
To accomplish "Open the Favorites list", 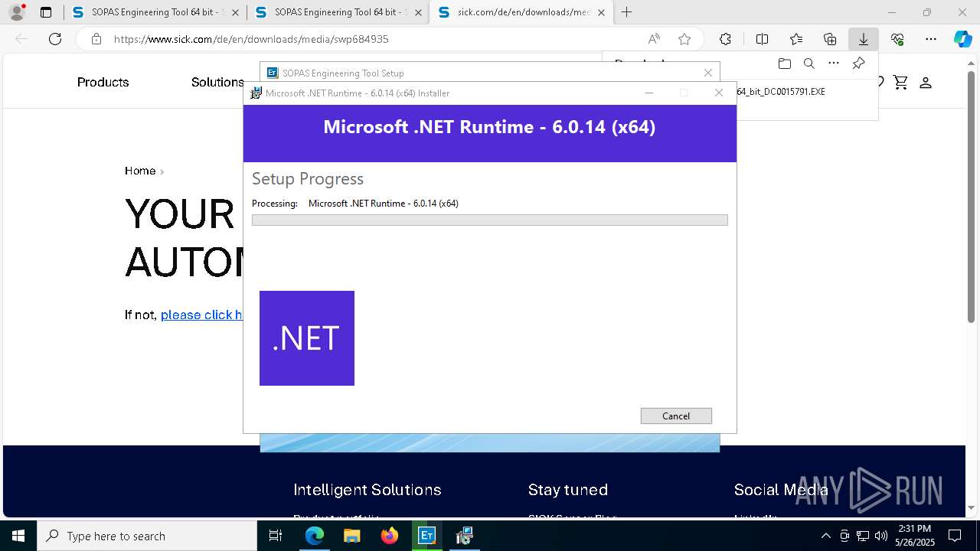I will (796, 39).
